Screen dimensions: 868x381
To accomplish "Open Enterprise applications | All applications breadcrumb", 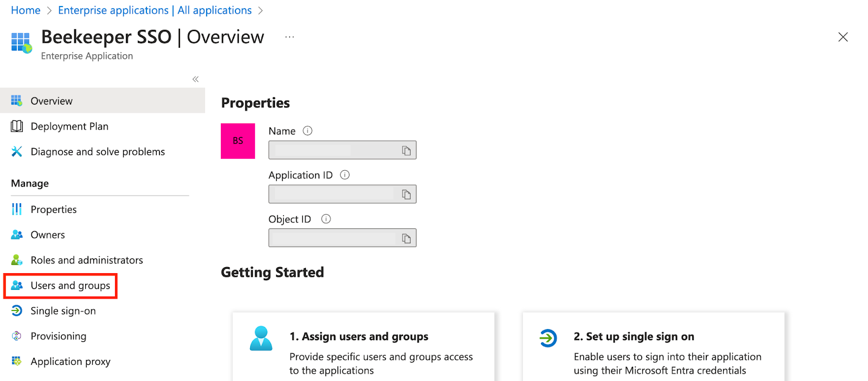I will pos(155,10).
